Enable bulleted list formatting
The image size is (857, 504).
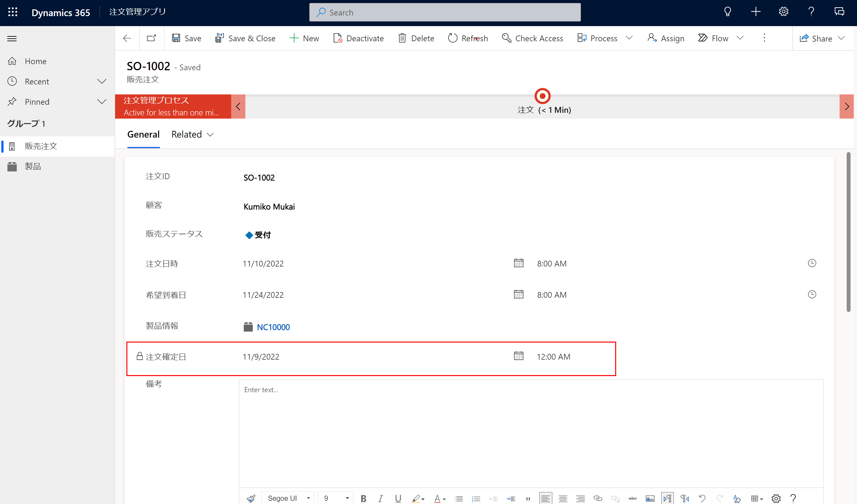tap(459, 498)
